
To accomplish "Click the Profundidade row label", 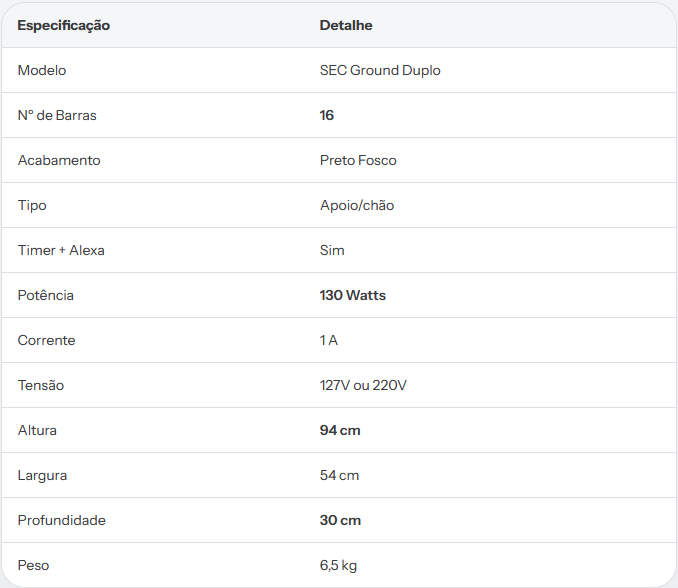I will coord(61,520).
